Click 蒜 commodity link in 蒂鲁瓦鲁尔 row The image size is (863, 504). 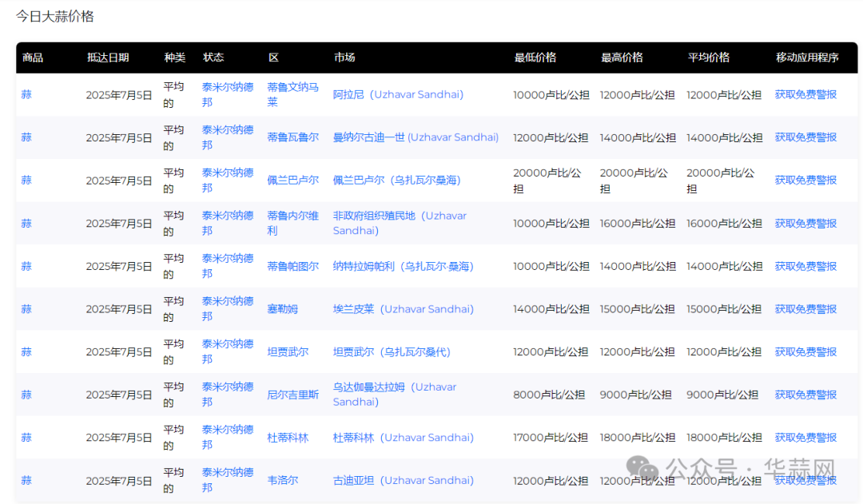click(26, 137)
